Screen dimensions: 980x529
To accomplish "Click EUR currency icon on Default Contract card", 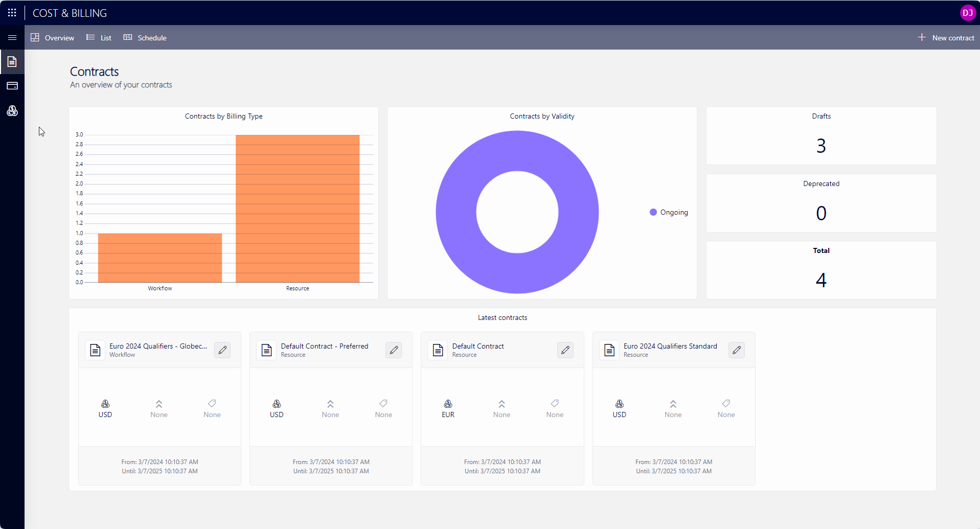I will click(448, 404).
